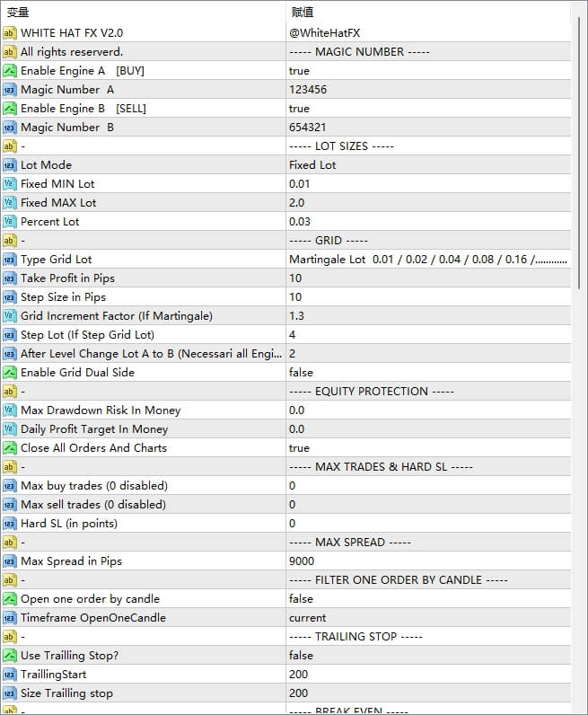Click the 赋值 column header

tap(303, 13)
